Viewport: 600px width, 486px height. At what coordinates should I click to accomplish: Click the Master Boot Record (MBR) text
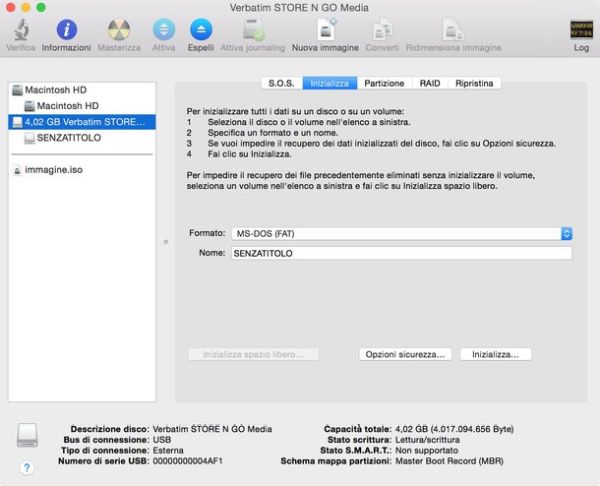tap(449, 461)
